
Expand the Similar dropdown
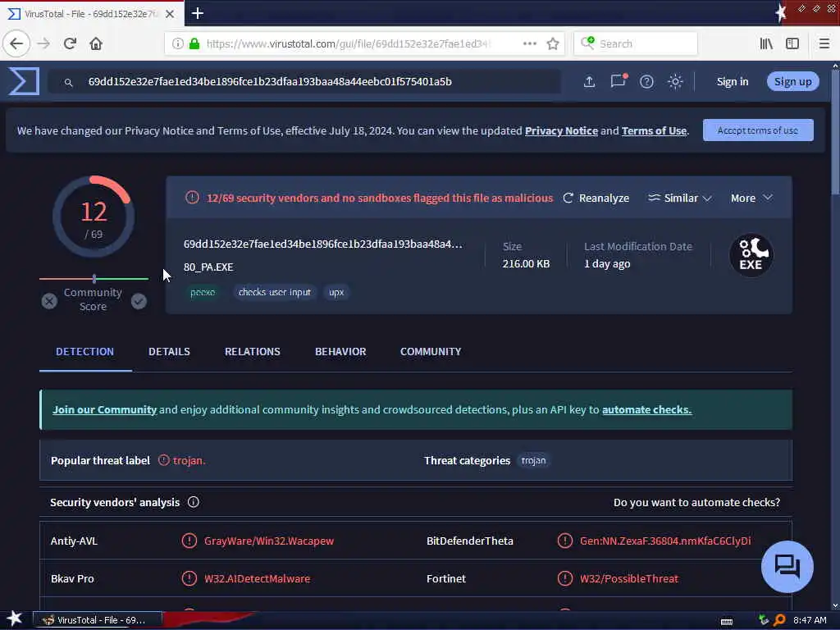click(x=679, y=199)
